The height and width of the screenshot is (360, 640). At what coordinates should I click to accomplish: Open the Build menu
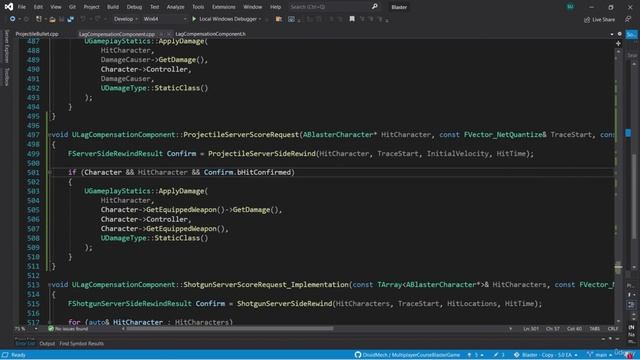click(x=113, y=7)
